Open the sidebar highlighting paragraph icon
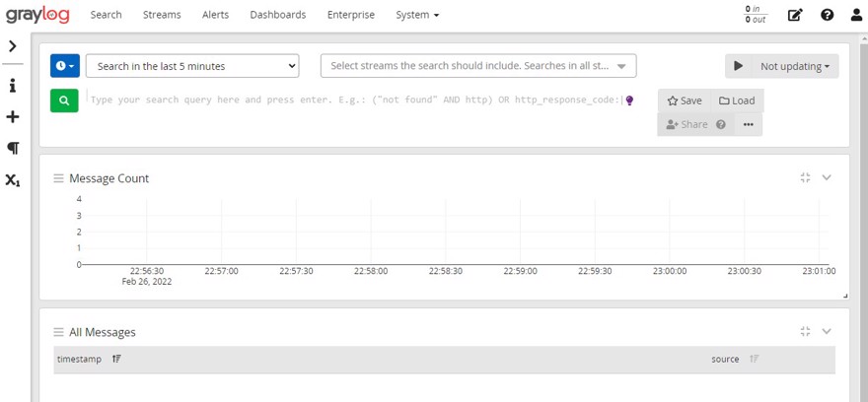The image size is (868, 402). pyautogui.click(x=13, y=148)
